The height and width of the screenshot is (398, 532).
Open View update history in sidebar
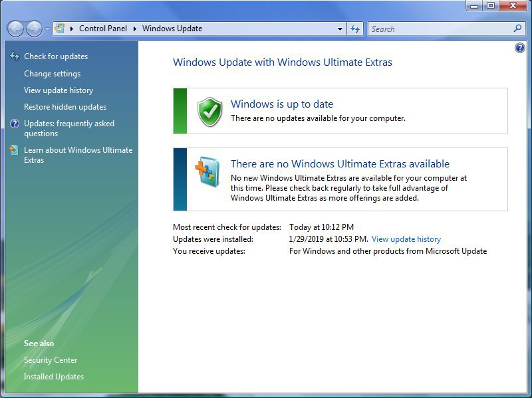click(59, 90)
